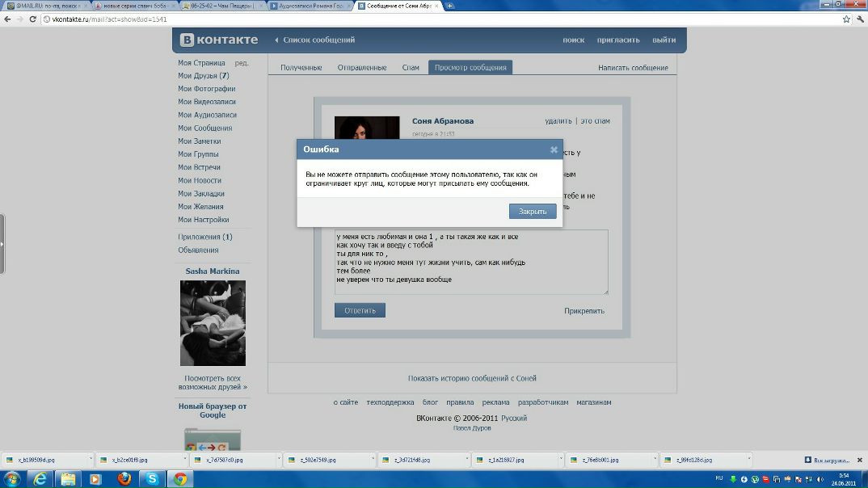Close the error dialog with the X icon
Viewport: 868px width, 488px height.
click(554, 149)
